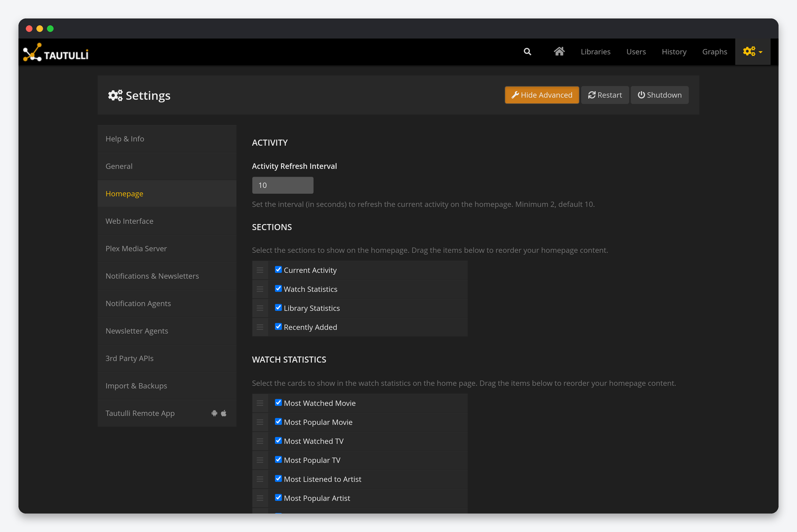Grab the drag handle for Most Popular Artist

pyautogui.click(x=260, y=498)
